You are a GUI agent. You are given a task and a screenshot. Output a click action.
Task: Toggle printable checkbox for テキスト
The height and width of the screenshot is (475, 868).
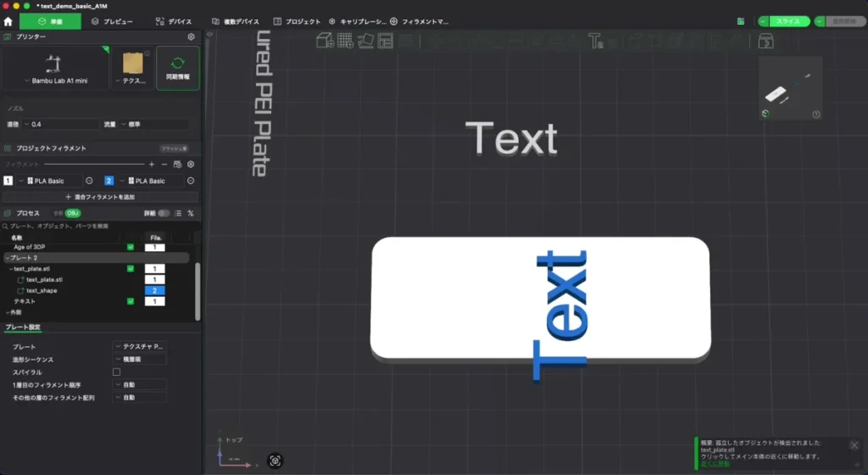pyautogui.click(x=130, y=301)
